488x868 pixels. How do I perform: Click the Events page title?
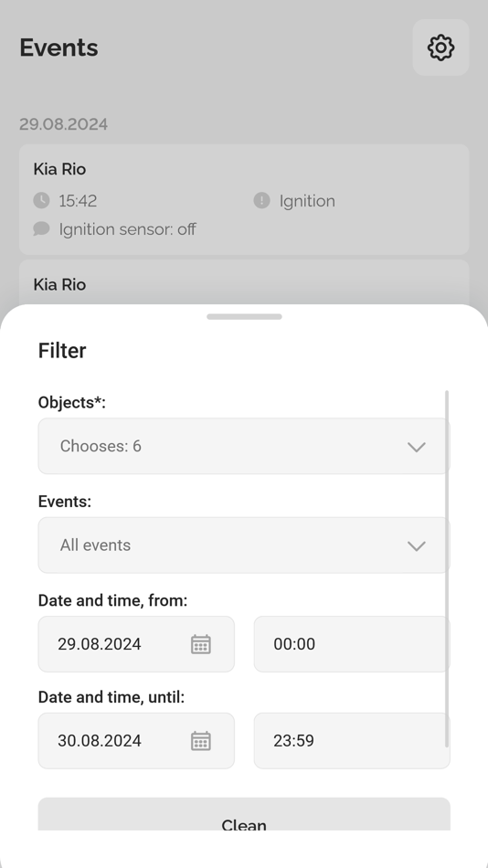click(58, 48)
